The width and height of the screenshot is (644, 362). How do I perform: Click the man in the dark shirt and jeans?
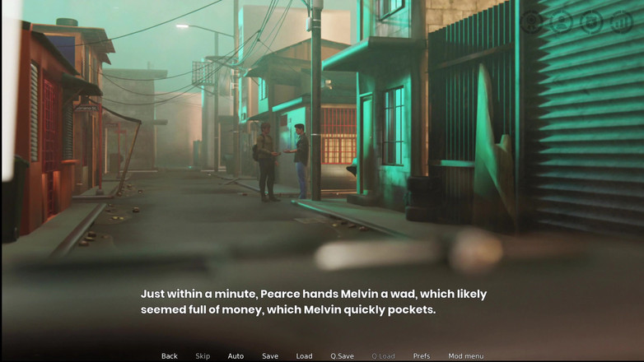301,160
